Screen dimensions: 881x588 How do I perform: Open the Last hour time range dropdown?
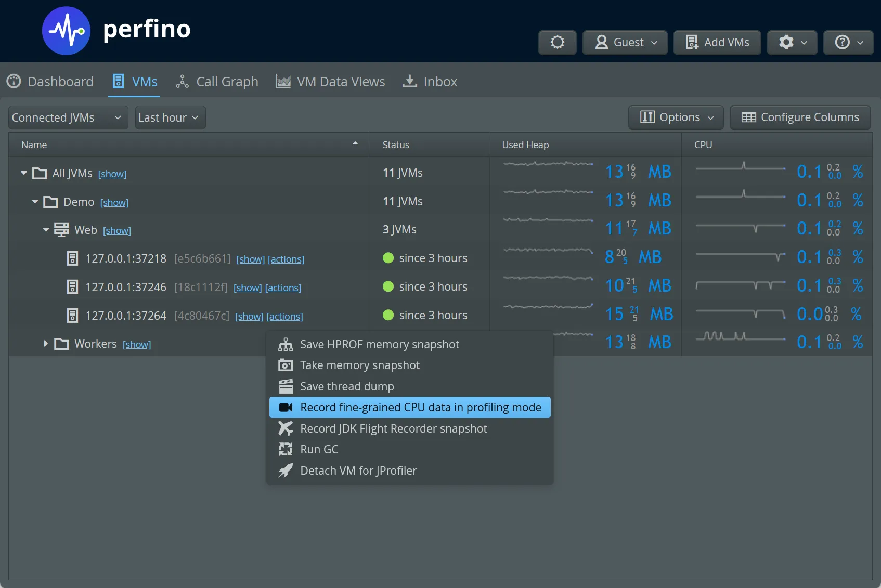coord(170,117)
